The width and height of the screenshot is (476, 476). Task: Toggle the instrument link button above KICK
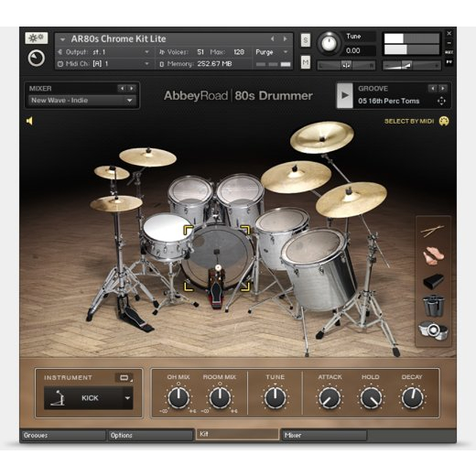coord(124,378)
